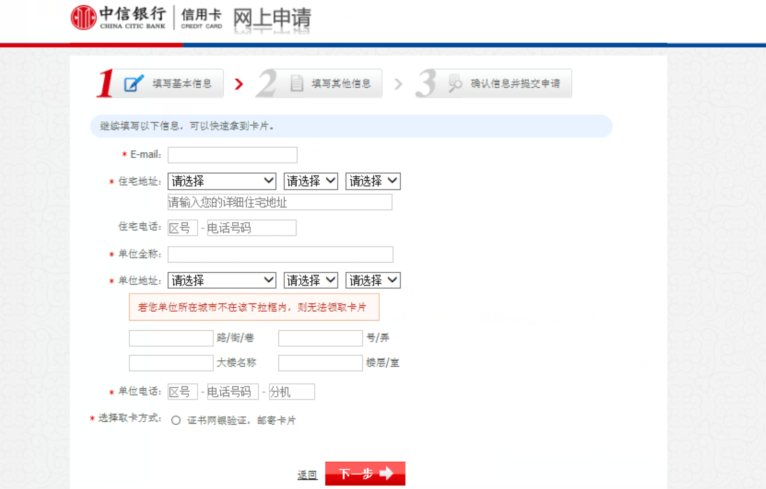Screen dimensions: 766x489
Task: Click the 网上申请 header title
Action: 272,19
